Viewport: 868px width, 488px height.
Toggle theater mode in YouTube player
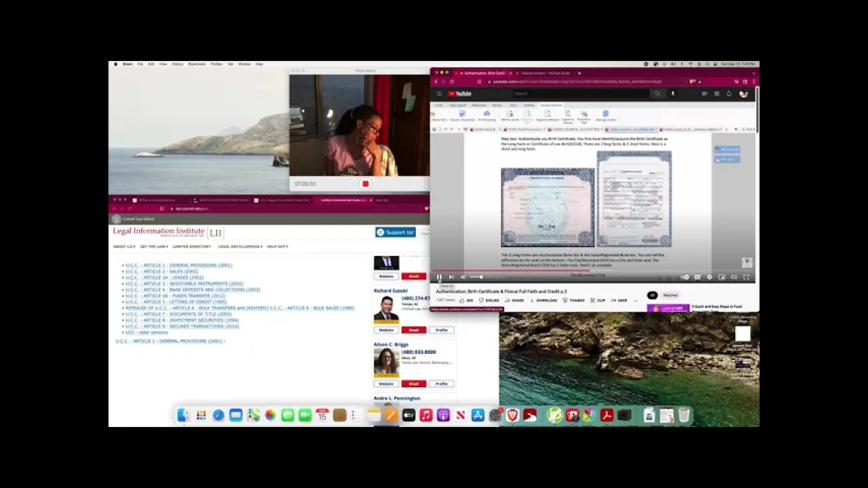(x=734, y=277)
